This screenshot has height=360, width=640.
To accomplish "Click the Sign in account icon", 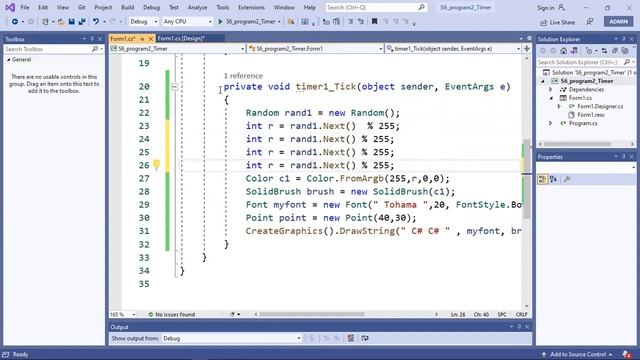I will click(562, 7).
